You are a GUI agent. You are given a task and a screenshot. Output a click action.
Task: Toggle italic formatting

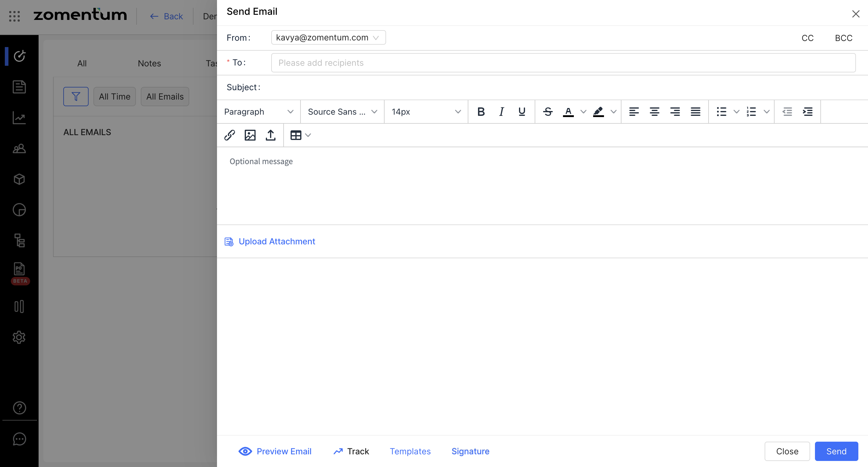click(502, 112)
